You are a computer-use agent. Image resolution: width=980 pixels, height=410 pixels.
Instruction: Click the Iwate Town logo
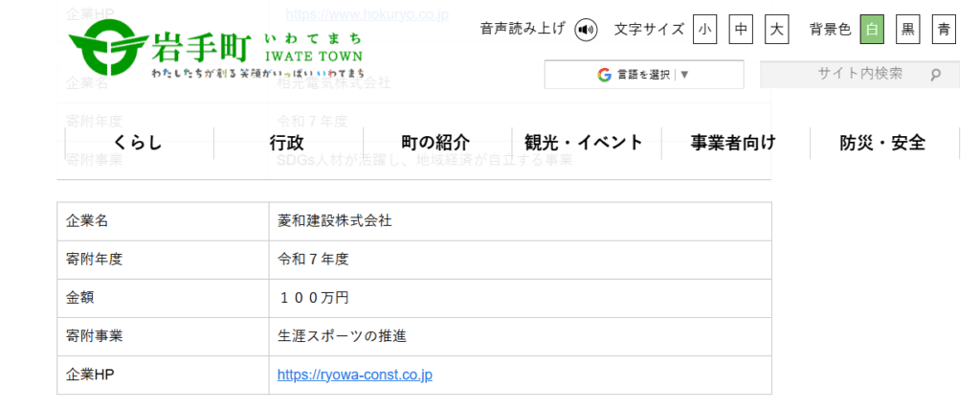(215, 50)
